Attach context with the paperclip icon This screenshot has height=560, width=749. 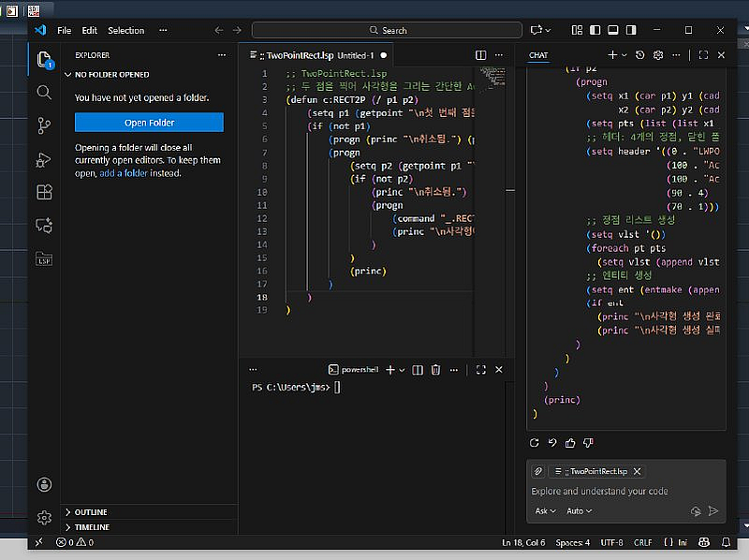[x=538, y=471]
